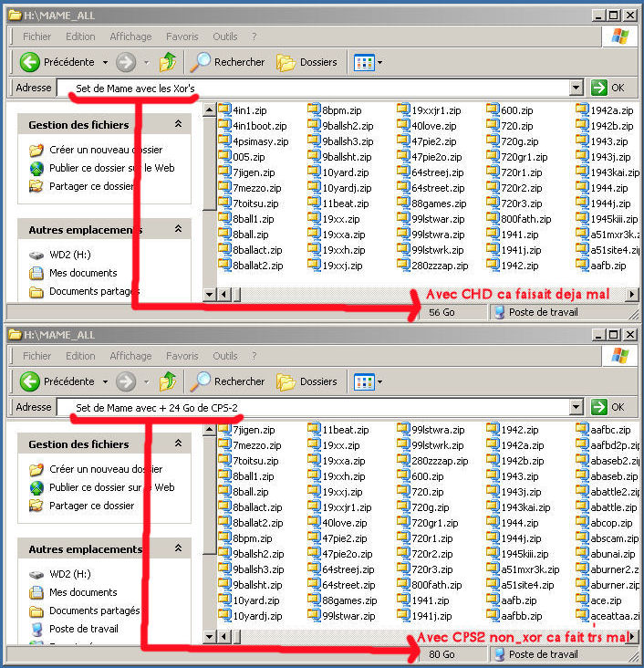Select 600.zip in bottom window
Image resolution: width=644 pixels, height=668 pixels.
tap(421, 476)
